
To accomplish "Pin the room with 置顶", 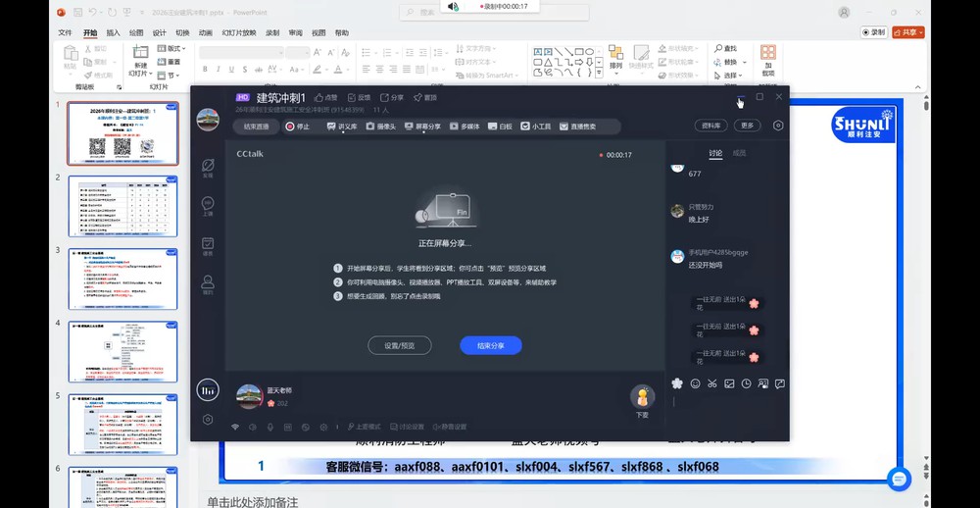I will (x=425, y=98).
